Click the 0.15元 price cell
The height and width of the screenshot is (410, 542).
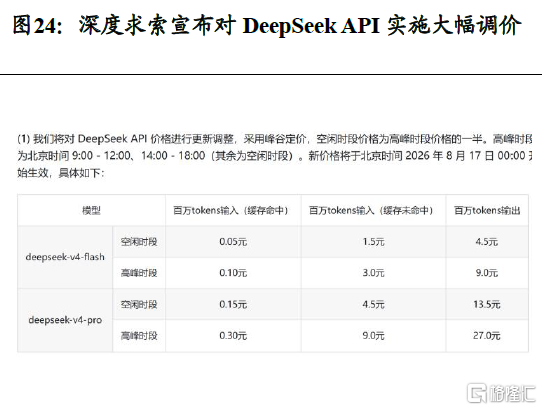(233, 304)
